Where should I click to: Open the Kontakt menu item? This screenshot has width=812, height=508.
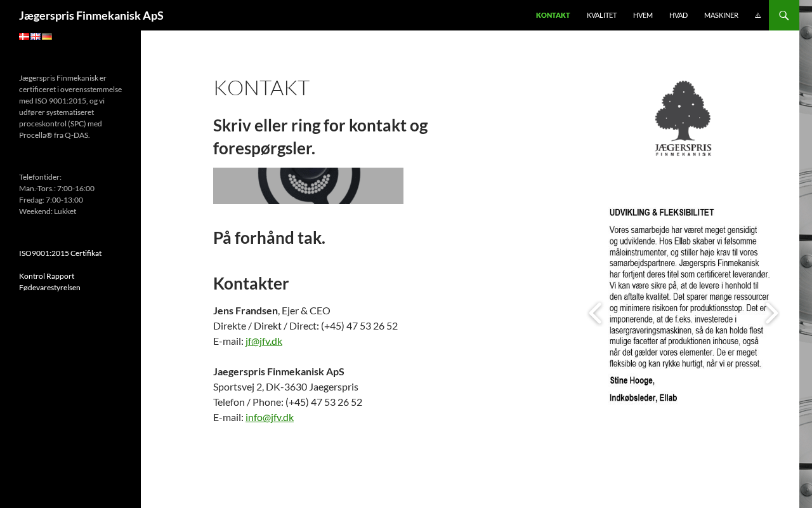[553, 15]
